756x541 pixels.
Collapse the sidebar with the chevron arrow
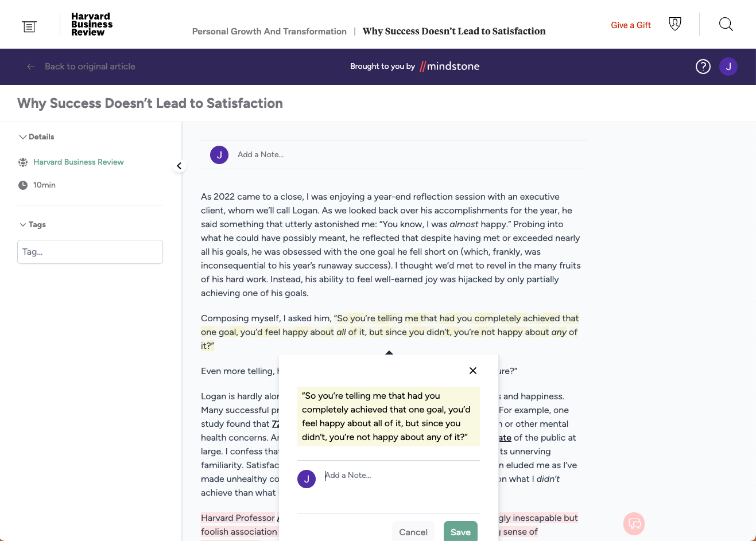point(179,166)
